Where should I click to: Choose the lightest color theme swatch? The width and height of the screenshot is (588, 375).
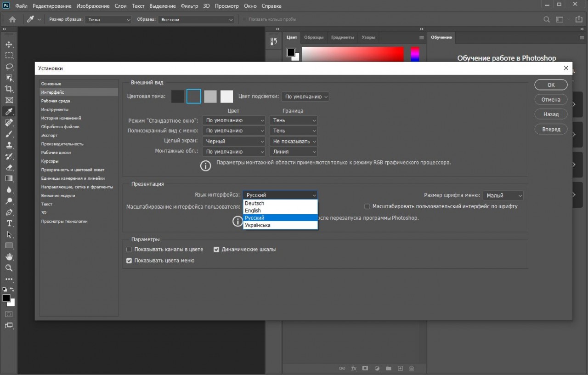pos(226,96)
